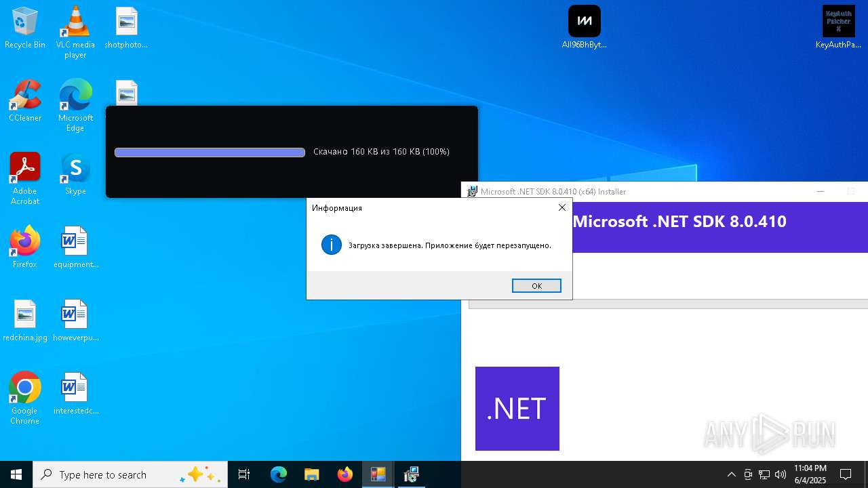
Task: Launch Edge from the taskbar
Action: 279,474
